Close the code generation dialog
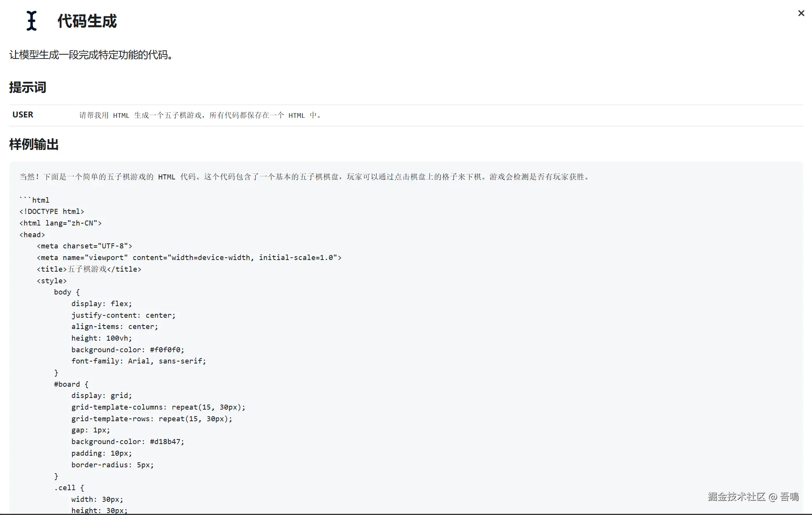 click(801, 14)
